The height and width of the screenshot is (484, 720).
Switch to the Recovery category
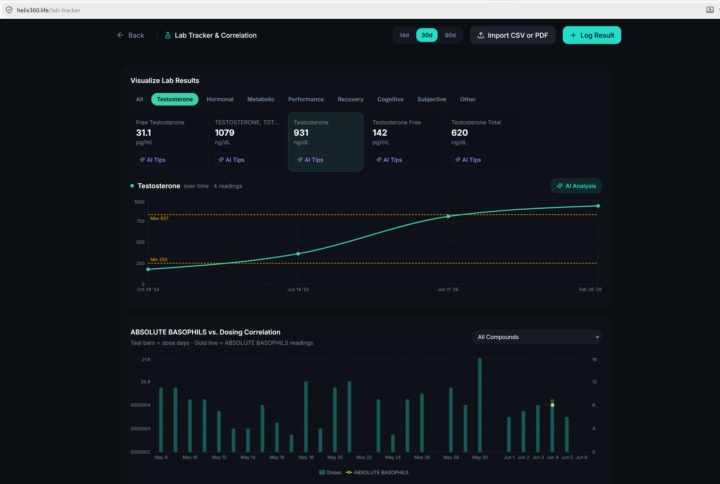pos(350,99)
